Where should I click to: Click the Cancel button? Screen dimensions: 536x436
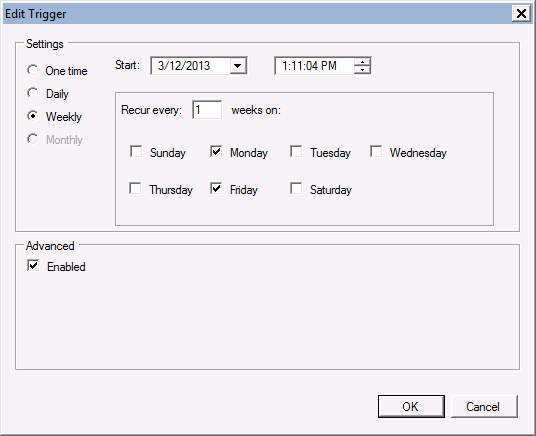484,406
